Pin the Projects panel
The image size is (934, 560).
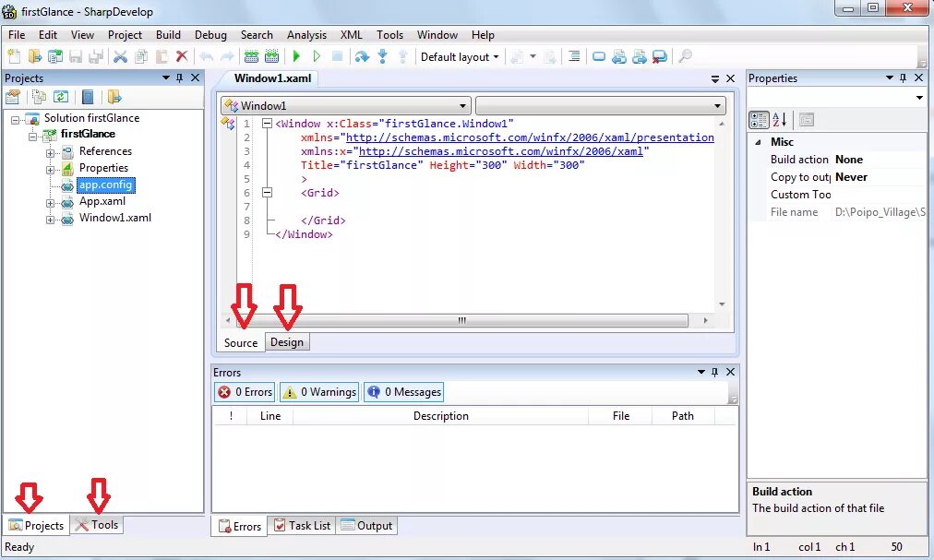180,77
